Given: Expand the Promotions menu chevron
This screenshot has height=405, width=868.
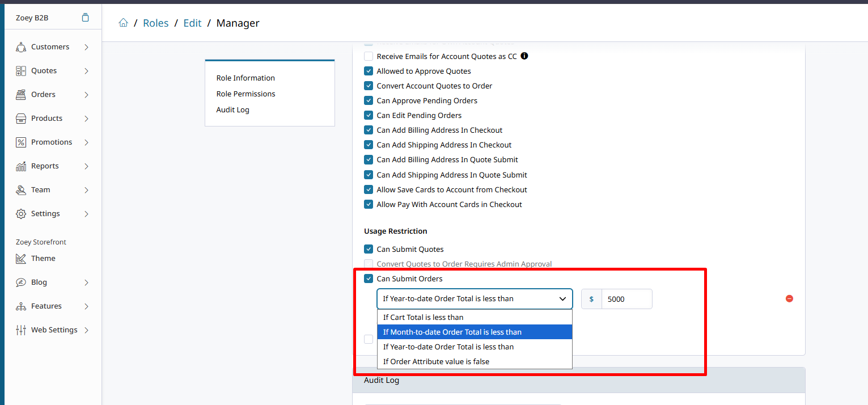Looking at the screenshot, I should 86,142.
